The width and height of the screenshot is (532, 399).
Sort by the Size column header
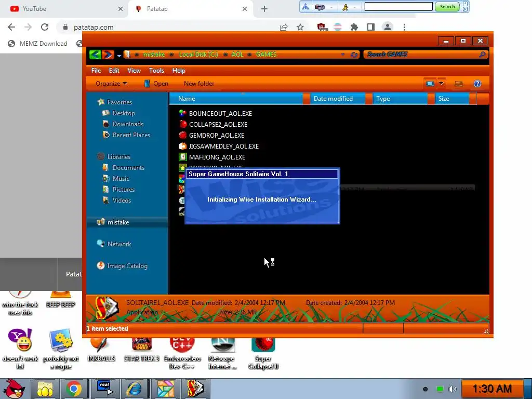click(452, 98)
